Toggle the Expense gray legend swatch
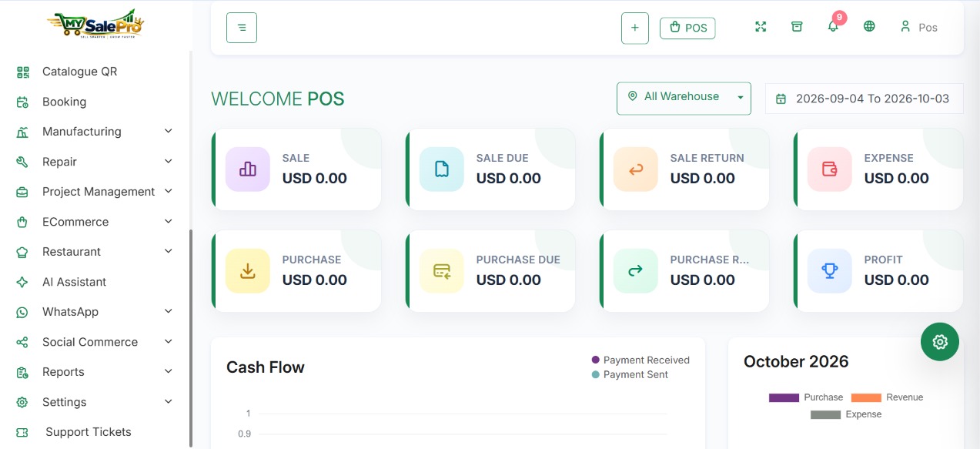 (x=825, y=414)
